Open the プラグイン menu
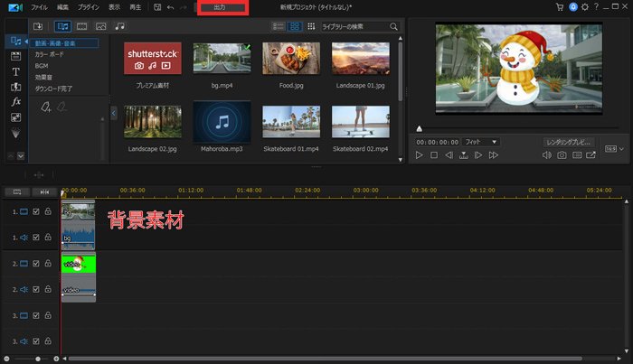 (x=89, y=7)
